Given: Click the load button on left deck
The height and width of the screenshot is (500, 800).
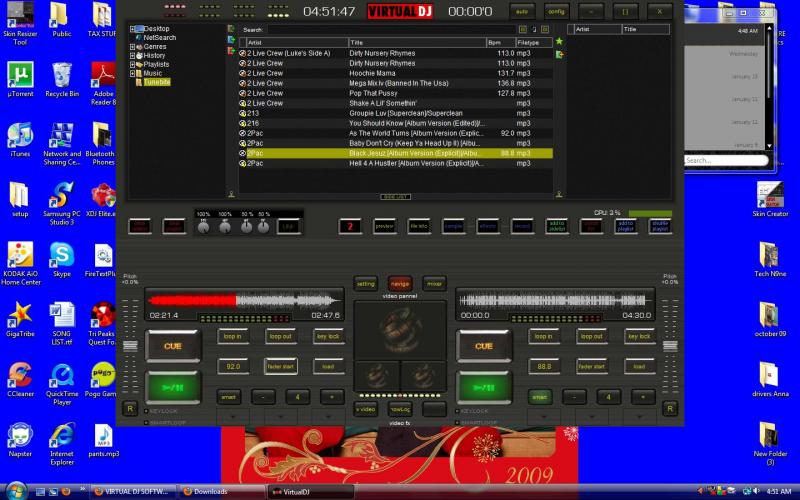Looking at the screenshot, I should coord(329,366).
